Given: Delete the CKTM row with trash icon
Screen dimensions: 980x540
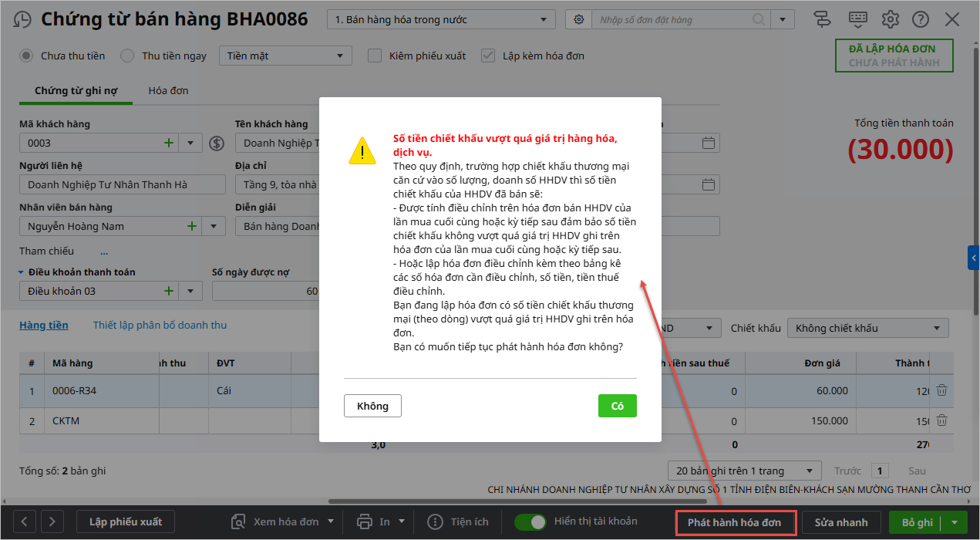Looking at the screenshot, I should tap(941, 420).
